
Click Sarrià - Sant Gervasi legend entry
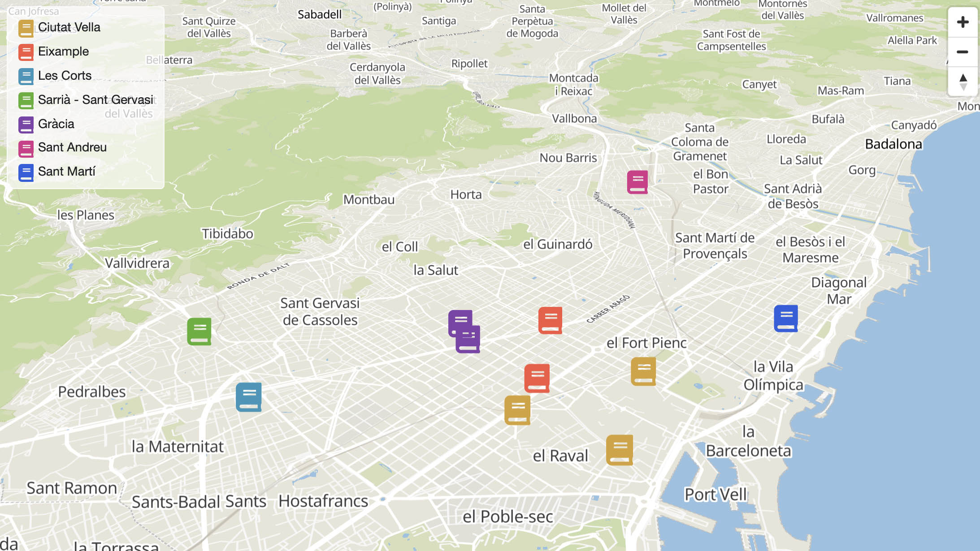pyautogui.click(x=95, y=100)
